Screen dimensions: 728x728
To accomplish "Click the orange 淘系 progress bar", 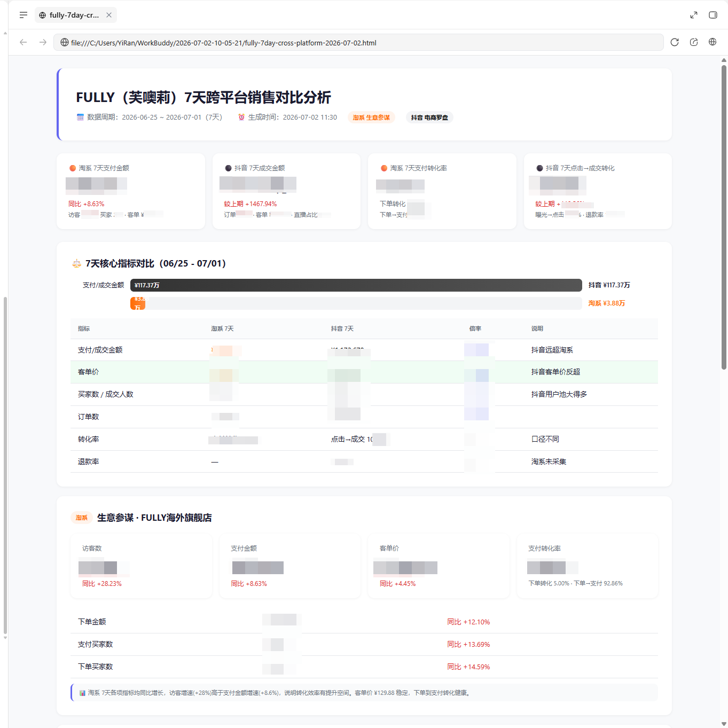I will [138, 303].
